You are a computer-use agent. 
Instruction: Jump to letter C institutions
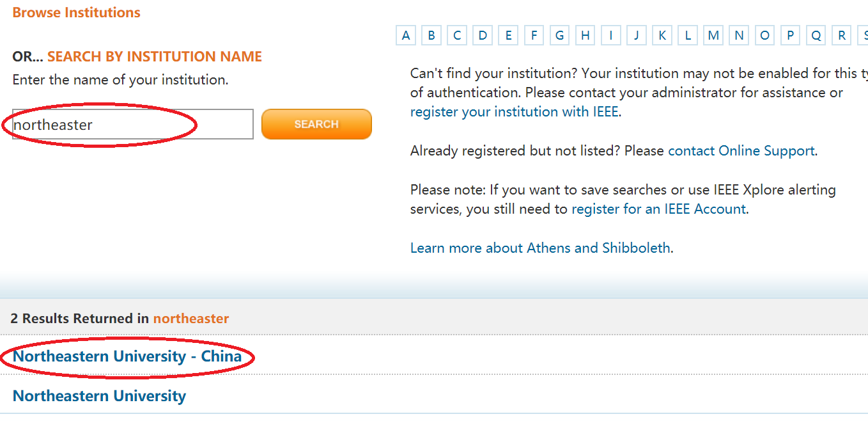pyautogui.click(x=457, y=36)
